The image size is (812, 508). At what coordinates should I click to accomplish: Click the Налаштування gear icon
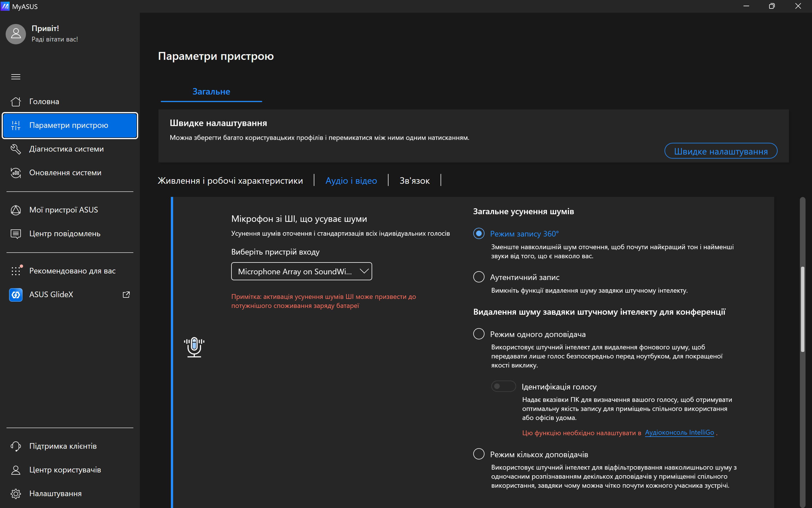coord(16,494)
